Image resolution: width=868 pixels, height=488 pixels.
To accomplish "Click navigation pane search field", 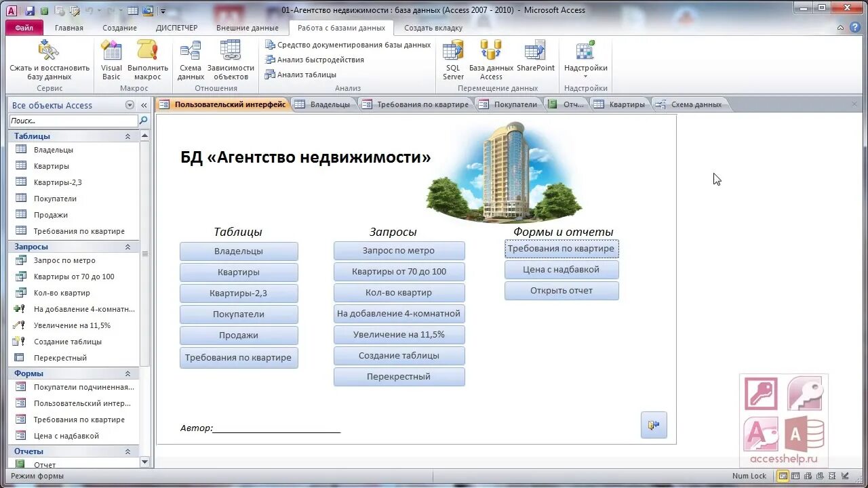I will [73, 121].
